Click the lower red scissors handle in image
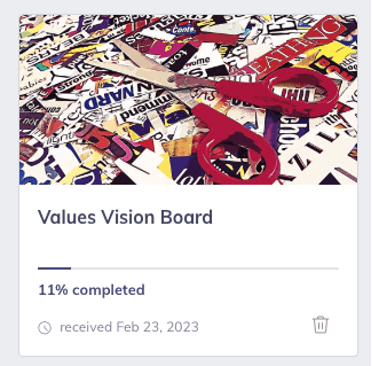 237,147
